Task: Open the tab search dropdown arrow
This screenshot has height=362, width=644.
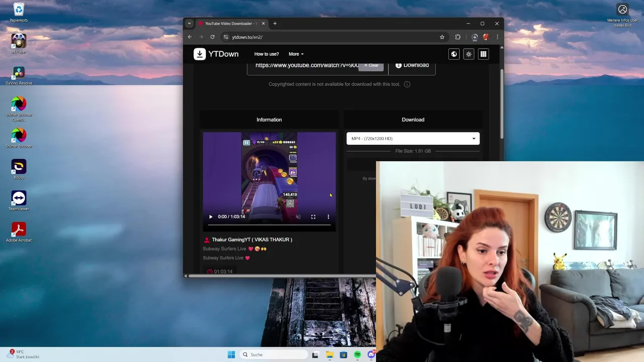Action: click(189, 23)
